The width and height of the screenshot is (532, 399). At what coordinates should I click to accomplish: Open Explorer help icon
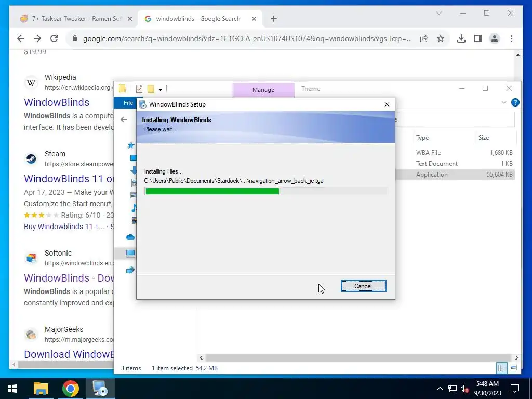(x=515, y=102)
